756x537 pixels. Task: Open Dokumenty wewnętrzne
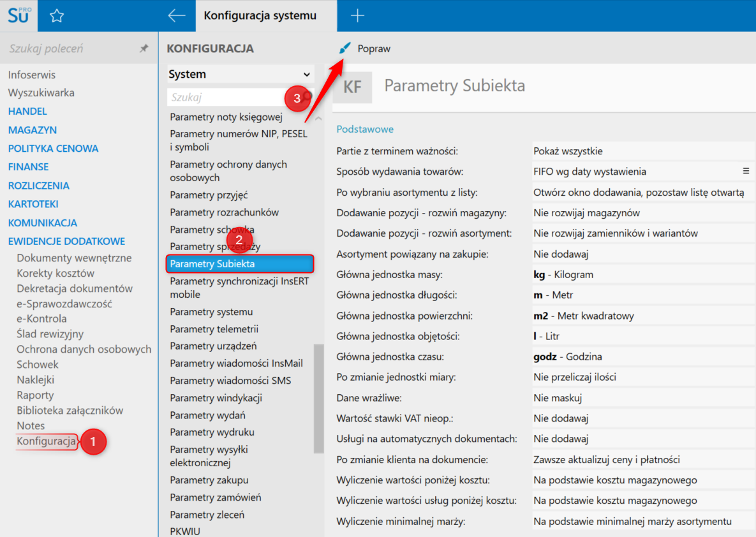tap(74, 258)
